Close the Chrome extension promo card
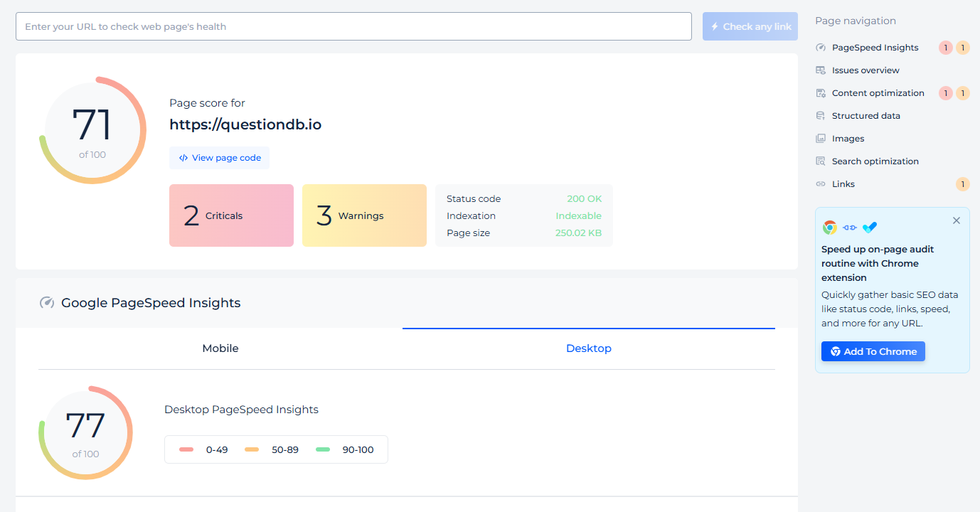 957,220
